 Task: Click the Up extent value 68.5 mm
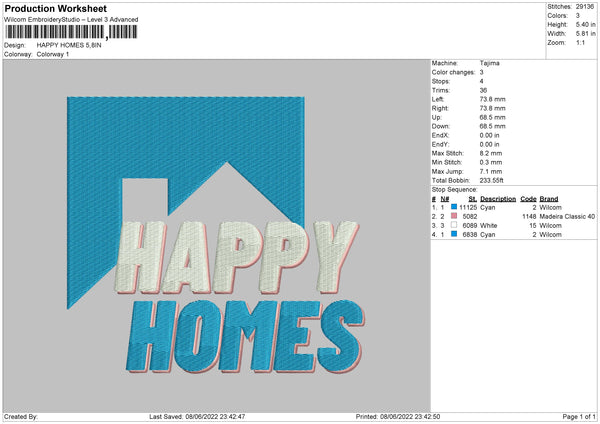click(492, 117)
